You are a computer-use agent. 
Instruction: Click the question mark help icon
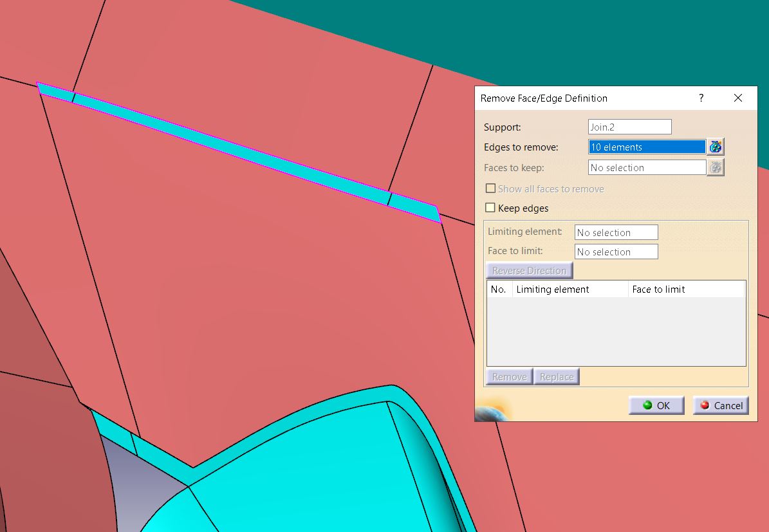coord(701,98)
